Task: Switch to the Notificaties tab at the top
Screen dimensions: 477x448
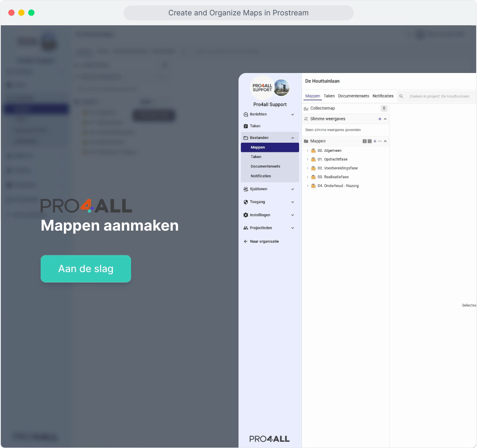Action: (x=383, y=96)
